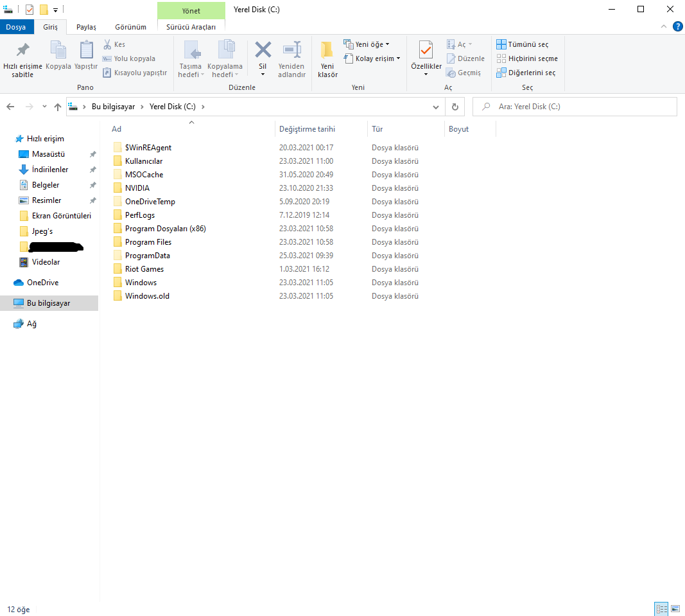This screenshot has height=616, width=685.
Task: Sort by the Boyut column
Action: tap(471, 129)
